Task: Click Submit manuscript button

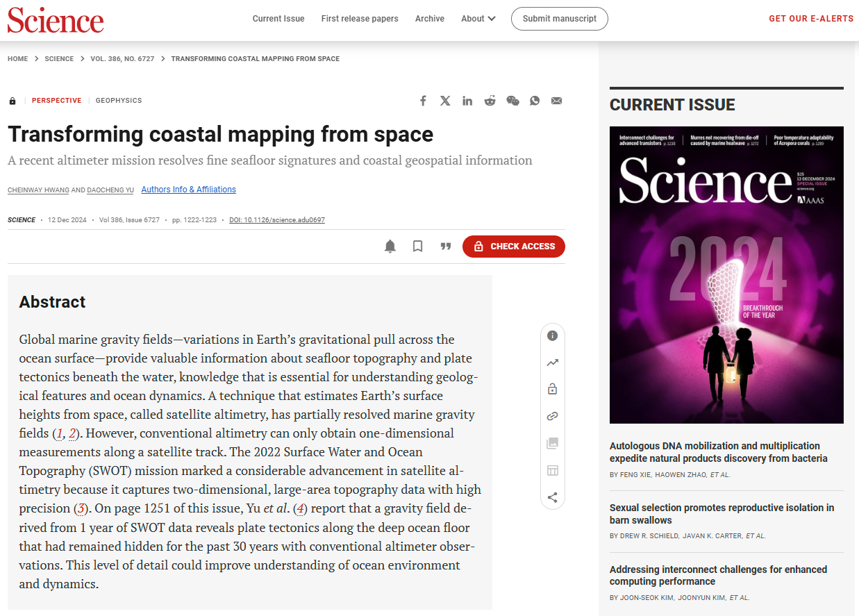Action: pos(559,19)
